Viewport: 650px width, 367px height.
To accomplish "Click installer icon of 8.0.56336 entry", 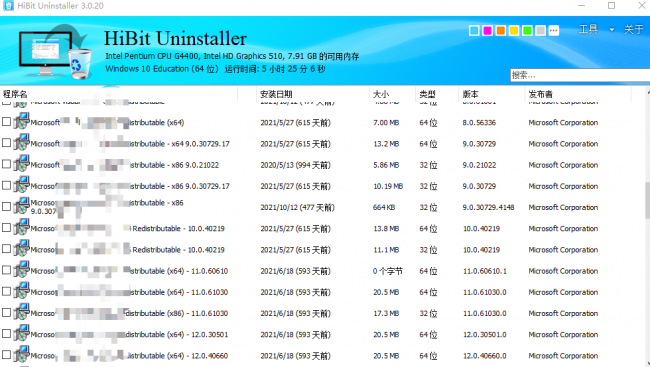I will pos(21,121).
